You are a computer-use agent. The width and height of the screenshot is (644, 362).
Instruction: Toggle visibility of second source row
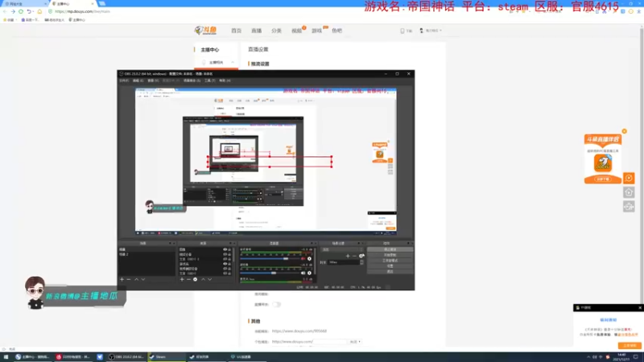coord(225,254)
